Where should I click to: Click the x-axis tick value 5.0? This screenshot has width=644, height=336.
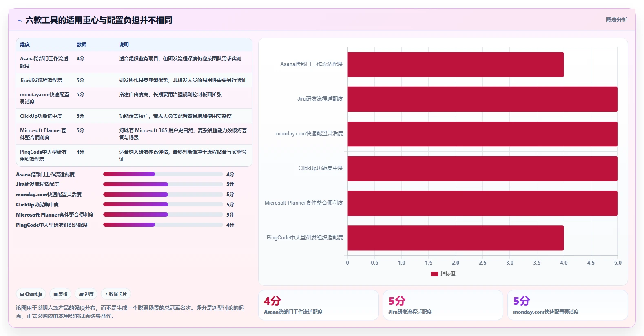(618, 263)
